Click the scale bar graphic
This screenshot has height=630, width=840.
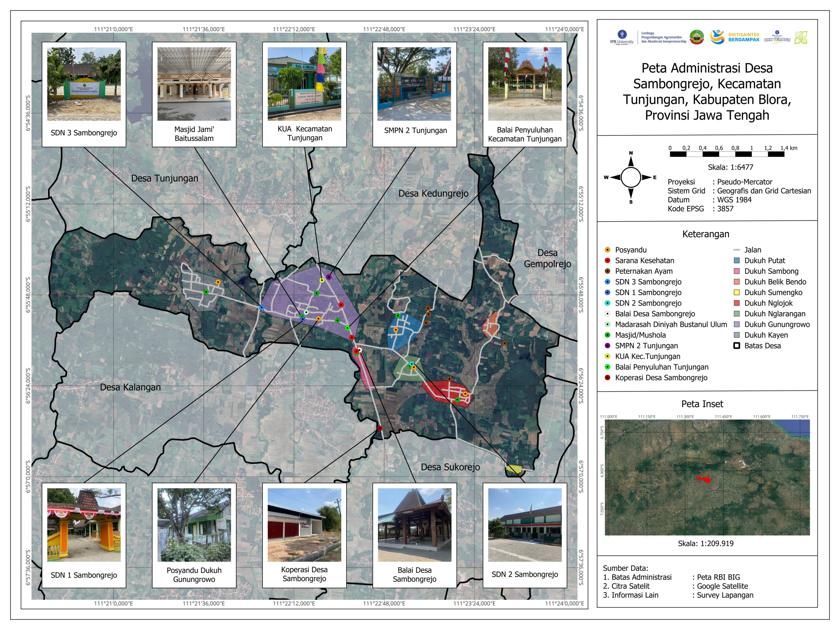727,154
